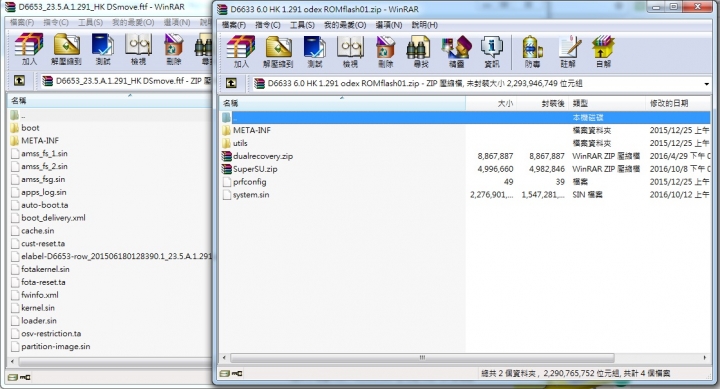Select kernel.sin in DSmove.ftf window
This screenshot has width=720, height=389.
point(38,308)
